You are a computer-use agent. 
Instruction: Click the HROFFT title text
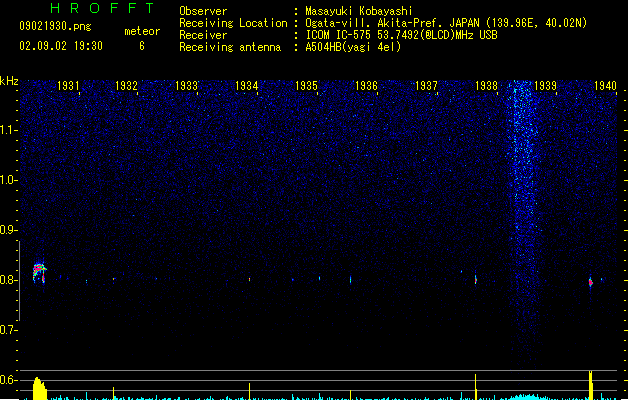pos(103,8)
